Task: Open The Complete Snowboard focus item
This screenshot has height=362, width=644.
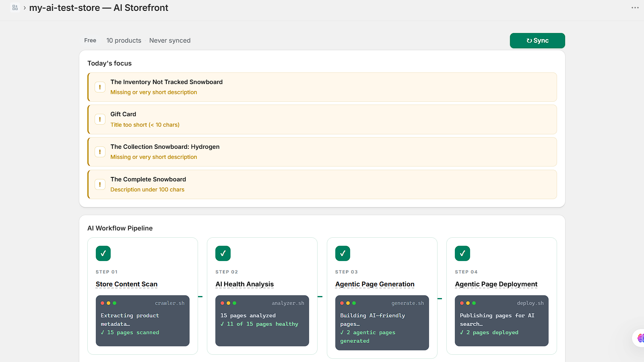Action: [322, 185]
